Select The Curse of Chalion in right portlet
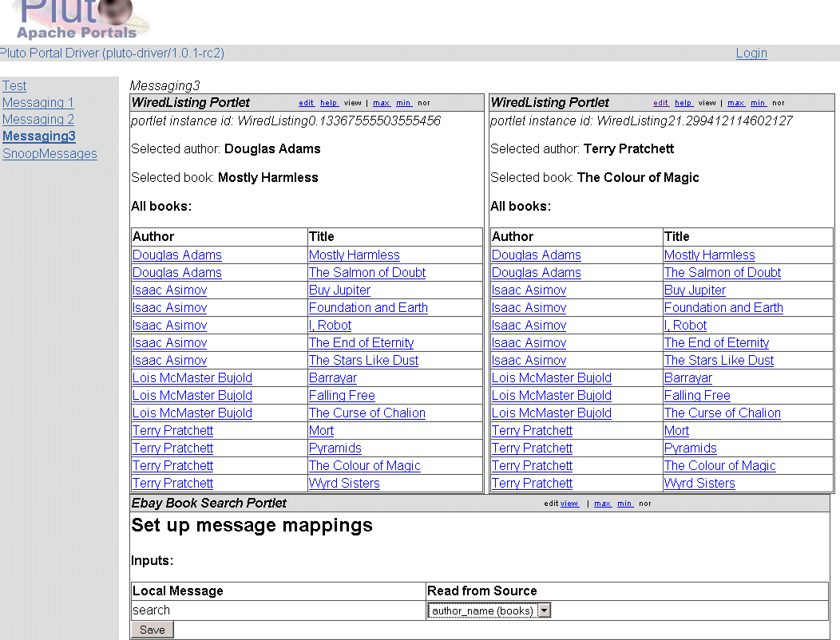The width and height of the screenshot is (840, 640). (722, 413)
